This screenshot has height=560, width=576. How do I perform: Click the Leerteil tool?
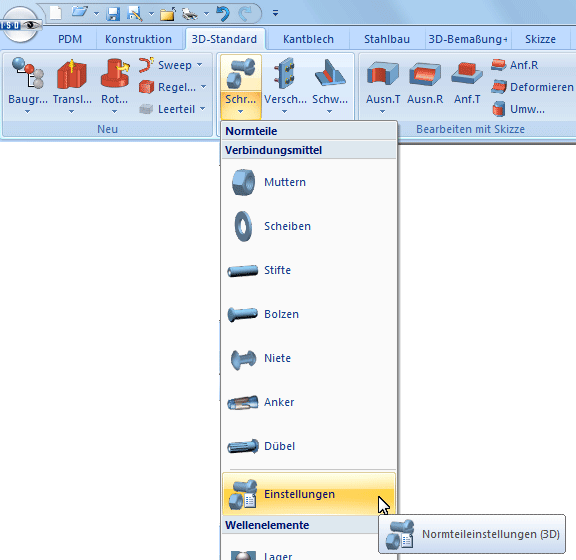coord(167,109)
